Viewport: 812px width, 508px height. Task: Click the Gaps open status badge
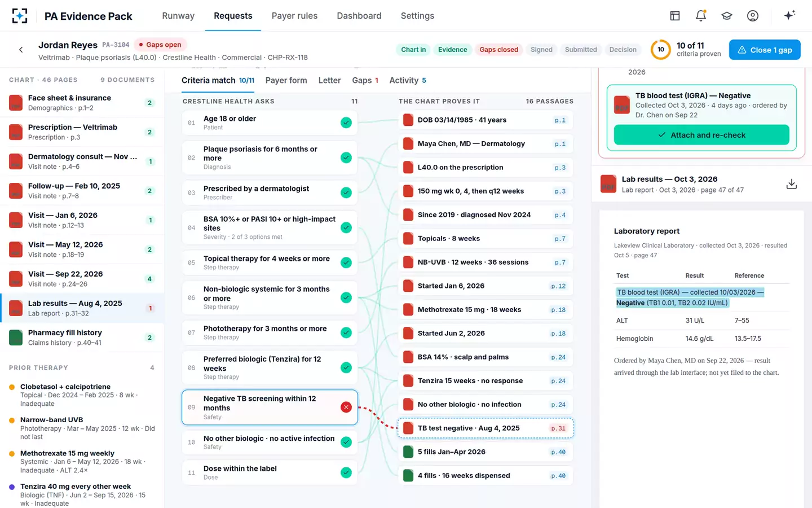point(160,45)
